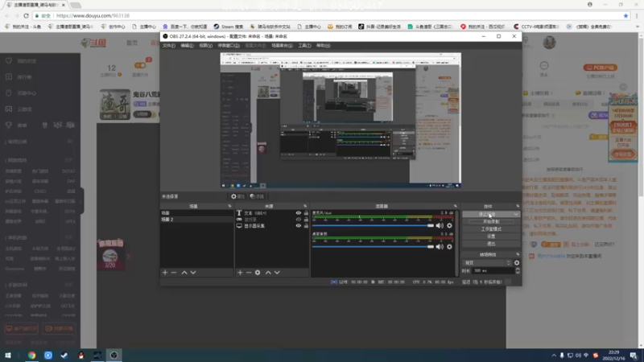Screen dimensions: 644x362
Task: Lock the Display Capture source
Action: coord(306,226)
